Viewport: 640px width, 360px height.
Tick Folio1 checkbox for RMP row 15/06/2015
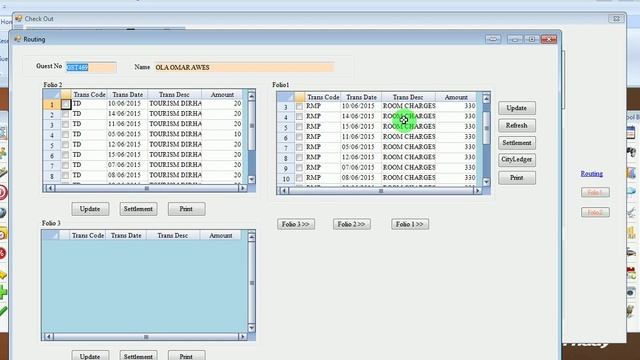coord(299,127)
